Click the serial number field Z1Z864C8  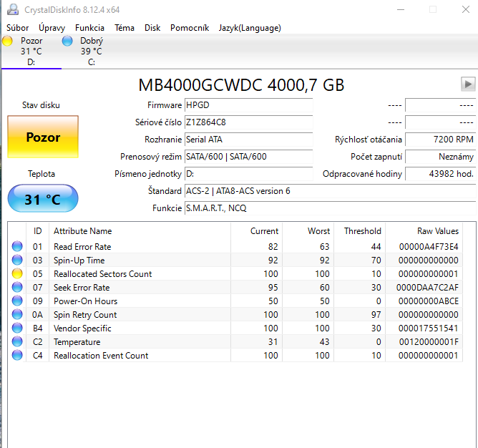click(249, 122)
